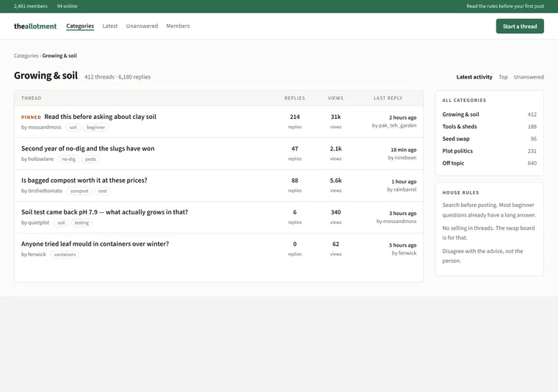Open the leaf mould containers thread

[95, 244]
